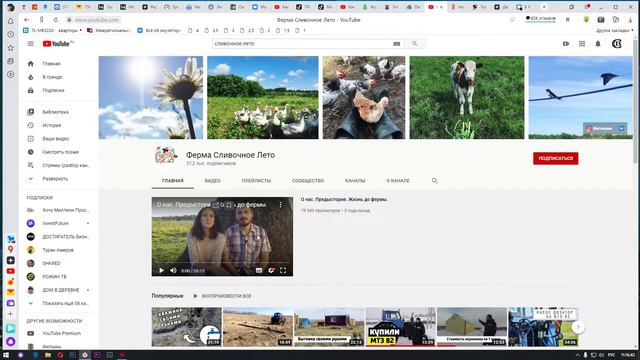Open the browser downloads arrow icon

pos(631,19)
